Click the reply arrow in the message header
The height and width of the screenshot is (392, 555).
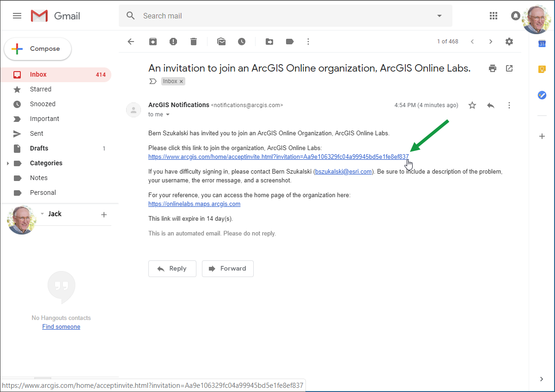[x=491, y=105]
